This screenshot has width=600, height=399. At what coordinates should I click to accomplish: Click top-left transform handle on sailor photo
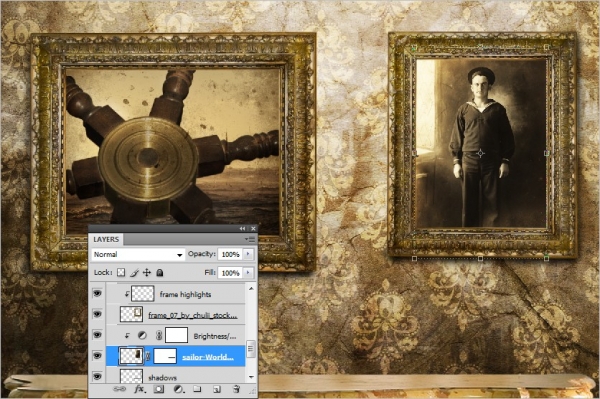pos(414,47)
